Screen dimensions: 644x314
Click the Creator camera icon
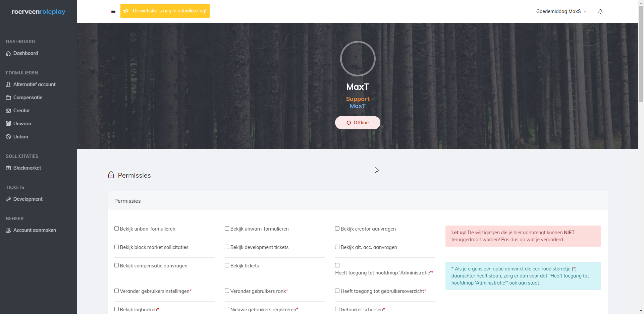[8, 111]
